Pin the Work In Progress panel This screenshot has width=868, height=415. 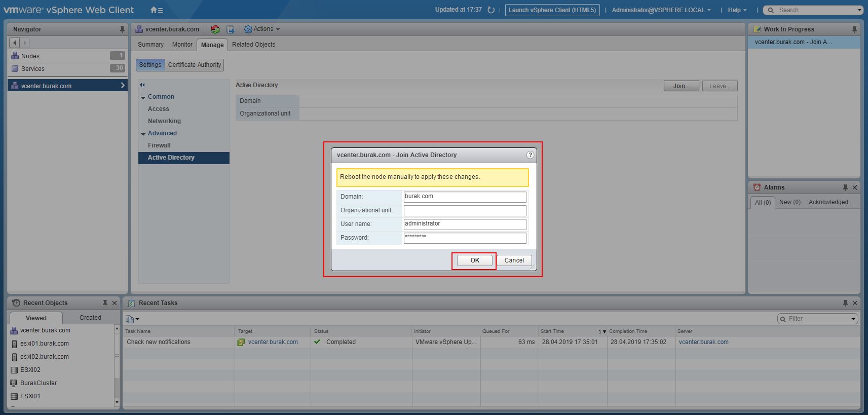[854, 29]
